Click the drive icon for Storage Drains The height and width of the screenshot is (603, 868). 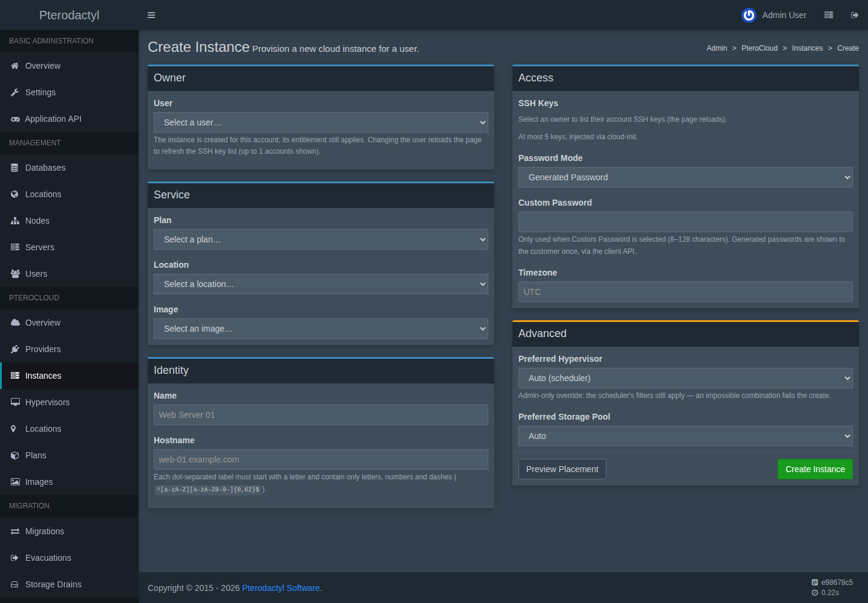(15, 584)
